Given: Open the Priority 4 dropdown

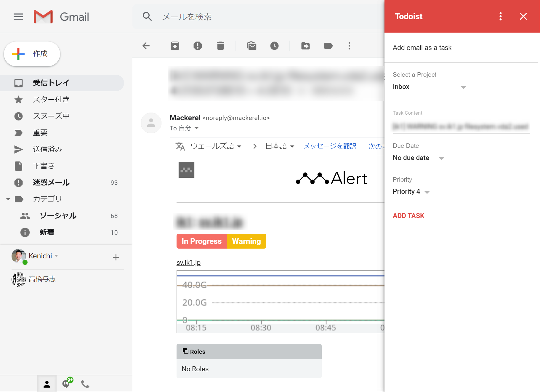Looking at the screenshot, I should 411,192.
